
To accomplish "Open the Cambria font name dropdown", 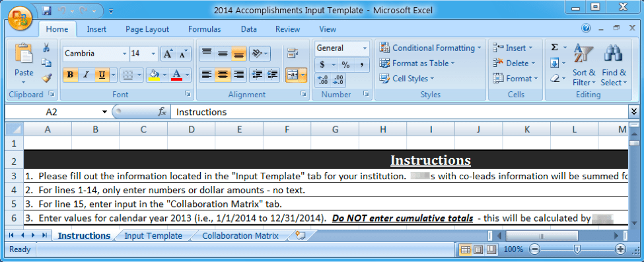I will click(x=124, y=54).
